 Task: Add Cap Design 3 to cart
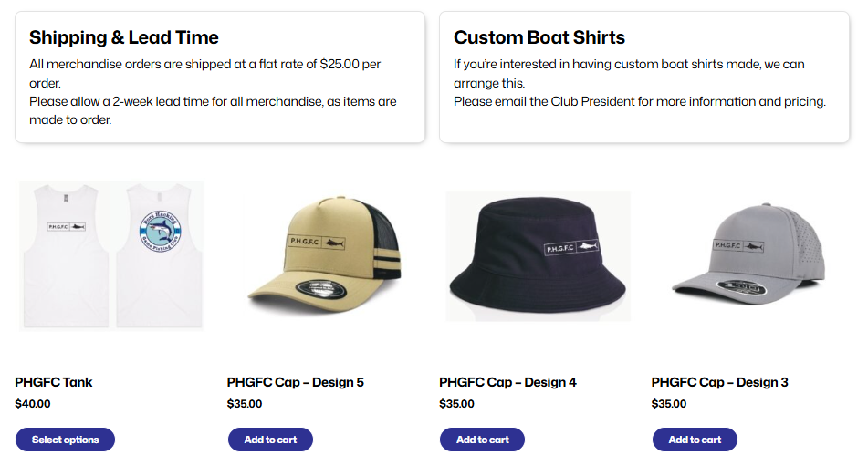[695, 440]
